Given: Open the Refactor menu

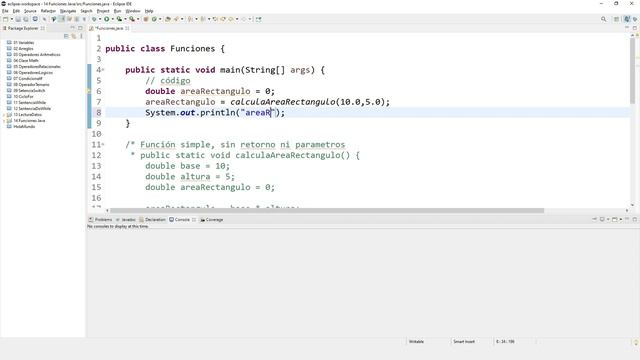Looking at the screenshot, I should click(48, 11).
